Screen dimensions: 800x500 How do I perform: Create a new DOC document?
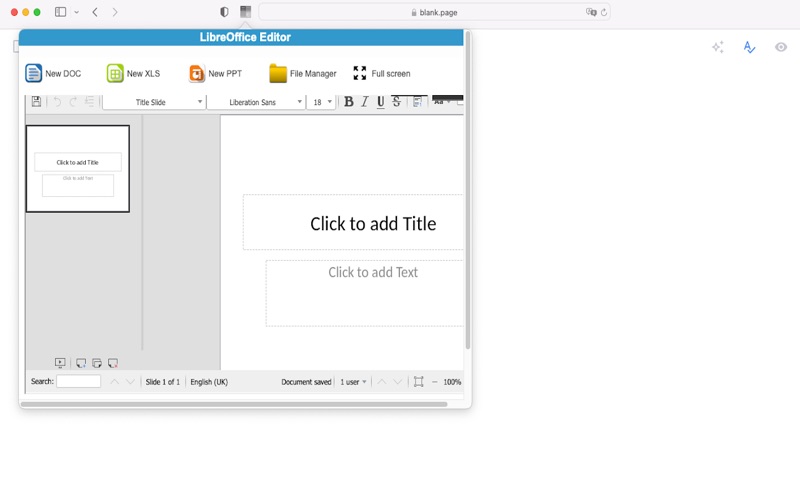point(53,73)
